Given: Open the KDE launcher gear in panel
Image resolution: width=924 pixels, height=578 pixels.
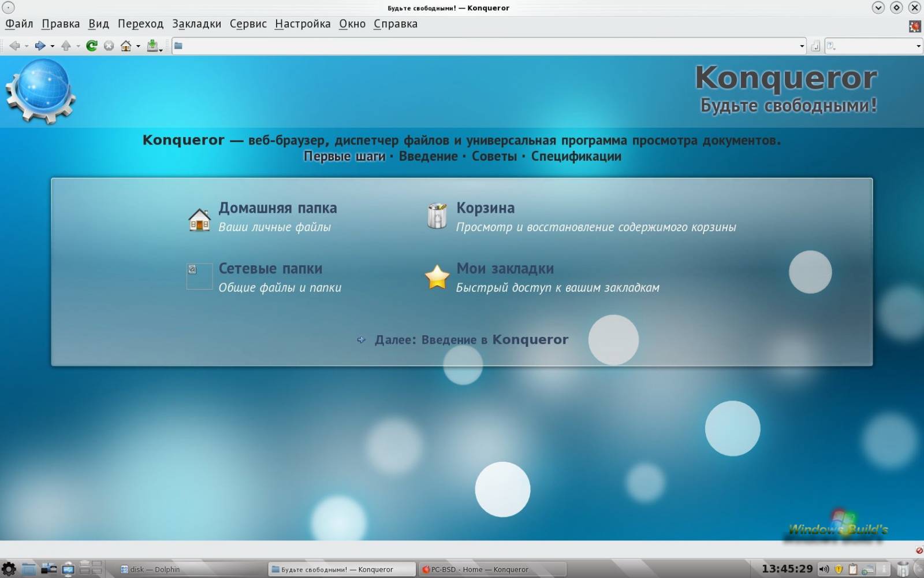Looking at the screenshot, I should [9, 569].
